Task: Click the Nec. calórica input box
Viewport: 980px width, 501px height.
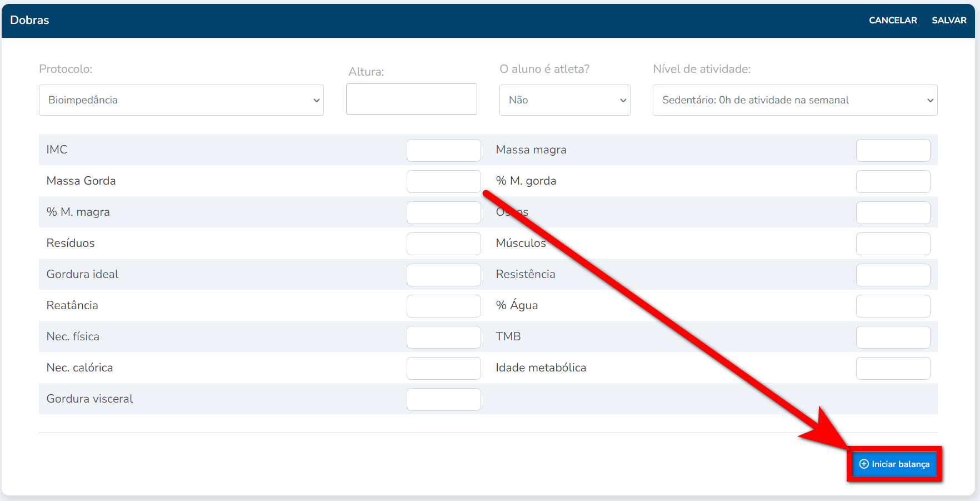Action: click(443, 368)
